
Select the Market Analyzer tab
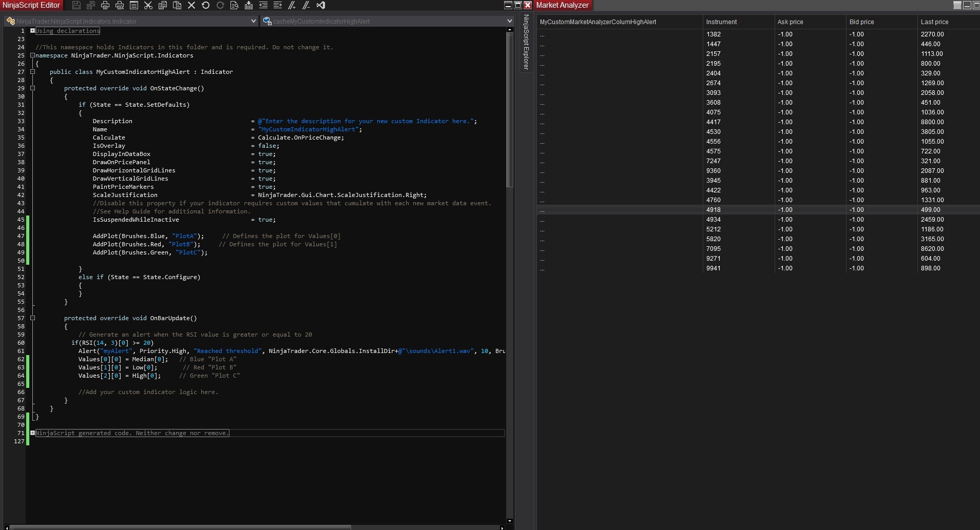pyautogui.click(x=562, y=5)
